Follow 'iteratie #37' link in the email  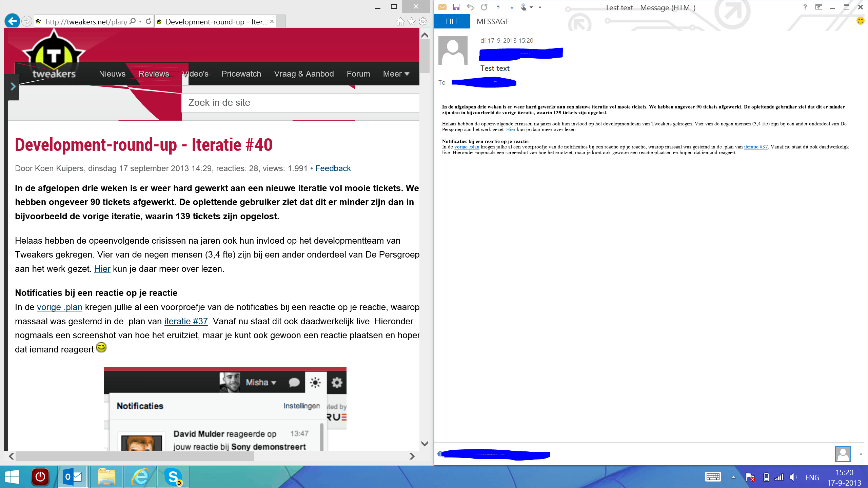pos(756,147)
